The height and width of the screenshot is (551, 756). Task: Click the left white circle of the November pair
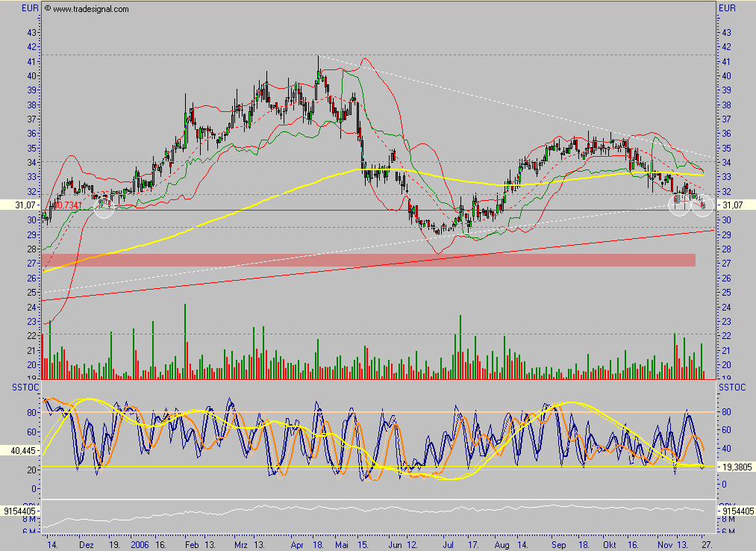(678, 205)
